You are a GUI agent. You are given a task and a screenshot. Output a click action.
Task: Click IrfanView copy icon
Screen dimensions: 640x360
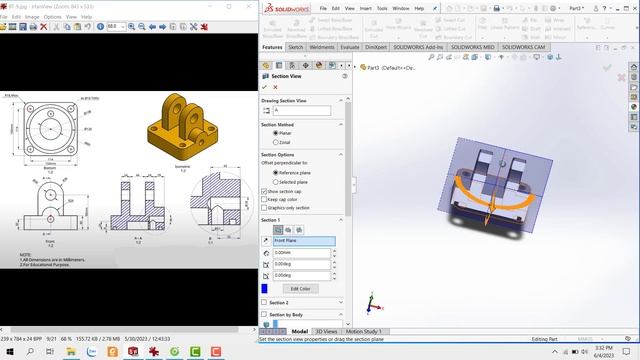(67, 27)
